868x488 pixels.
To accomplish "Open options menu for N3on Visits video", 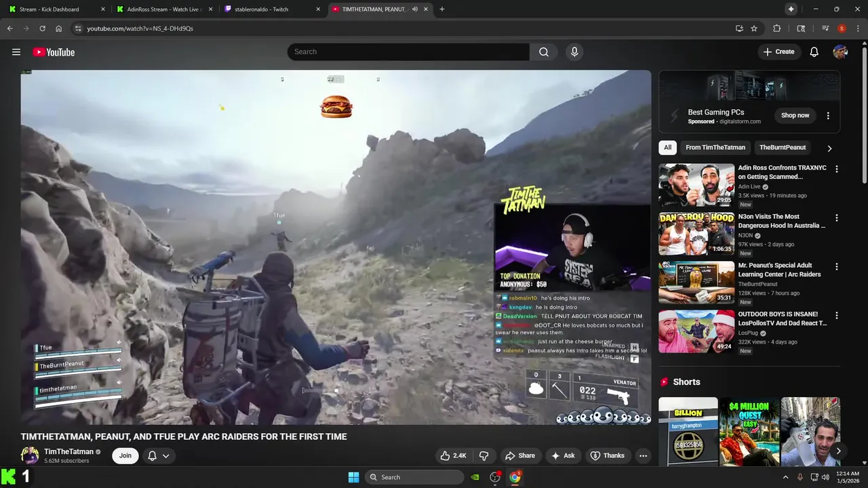I will (x=836, y=218).
